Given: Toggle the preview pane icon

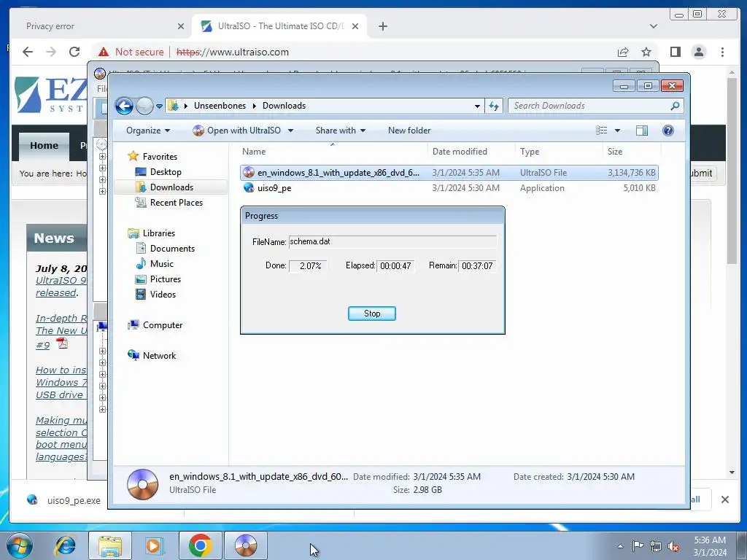Looking at the screenshot, I should [642, 131].
